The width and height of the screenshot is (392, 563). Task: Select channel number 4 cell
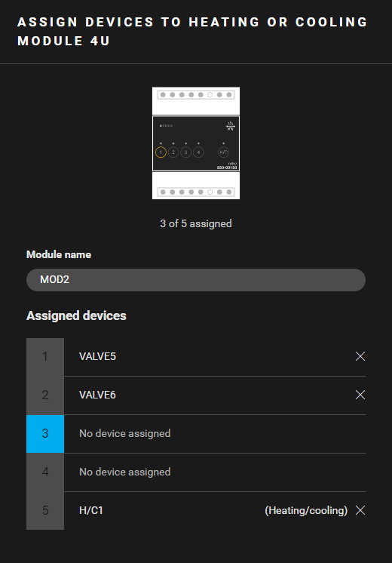pos(45,472)
